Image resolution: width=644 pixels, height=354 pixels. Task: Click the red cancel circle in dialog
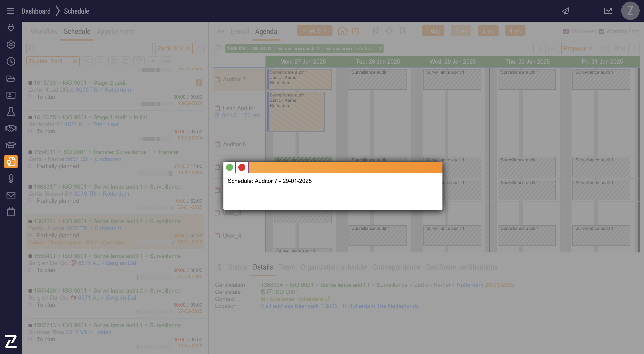coord(241,167)
